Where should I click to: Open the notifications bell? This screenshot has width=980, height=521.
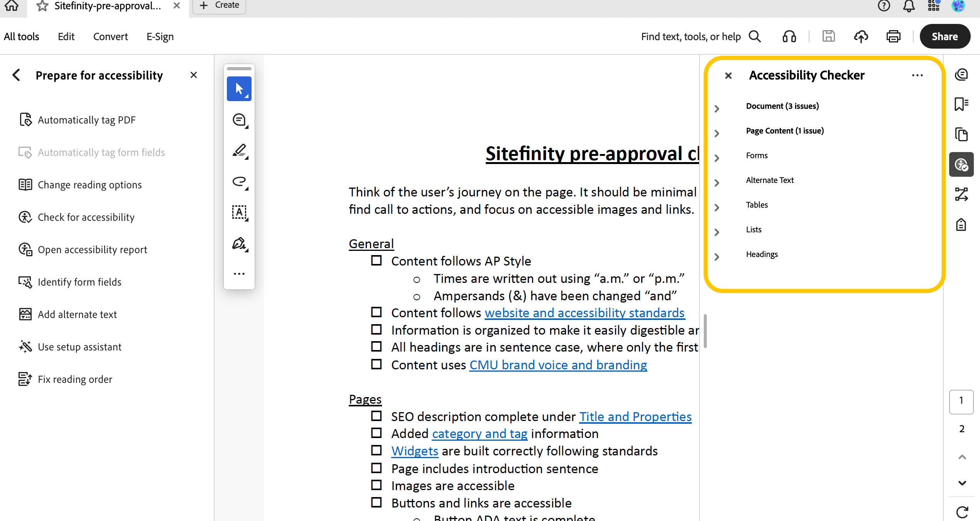tap(909, 6)
